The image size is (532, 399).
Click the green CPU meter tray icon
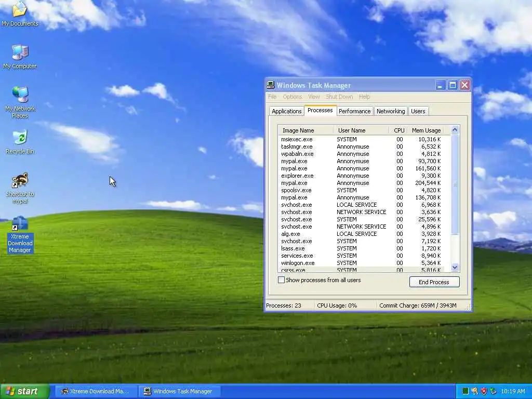[x=465, y=391]
